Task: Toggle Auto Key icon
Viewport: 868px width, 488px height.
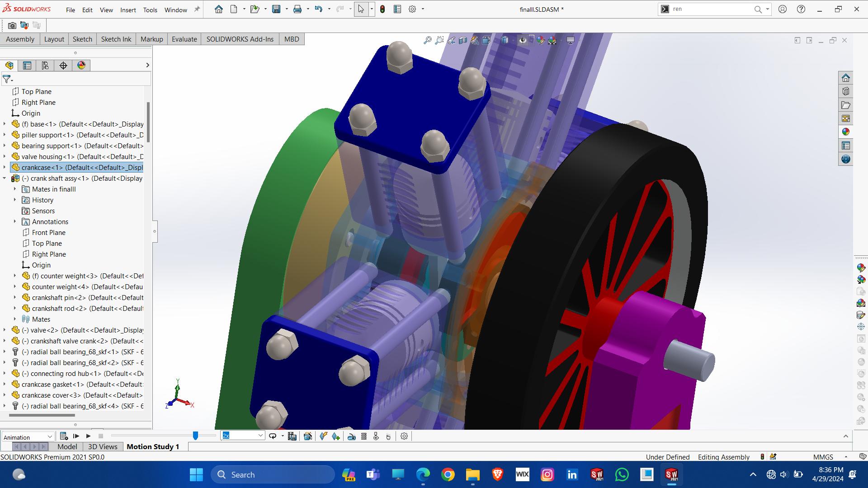Action: tap(323, 436)
